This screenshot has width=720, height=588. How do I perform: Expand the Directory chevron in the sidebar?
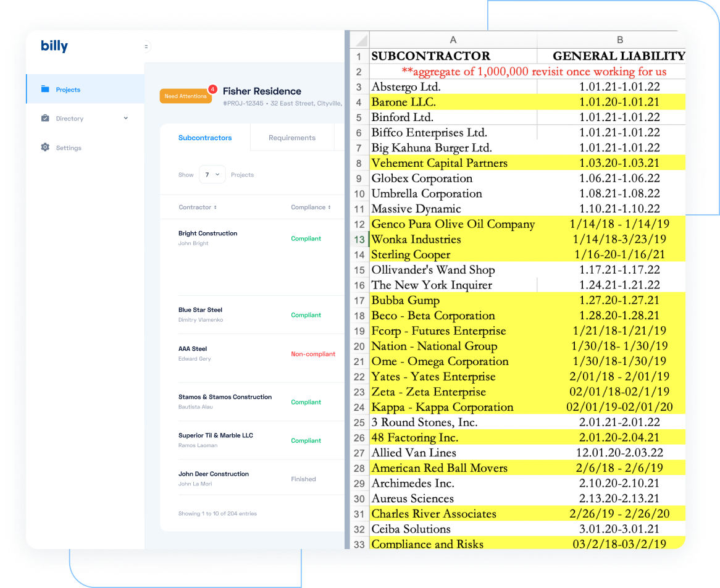point(126,118)
